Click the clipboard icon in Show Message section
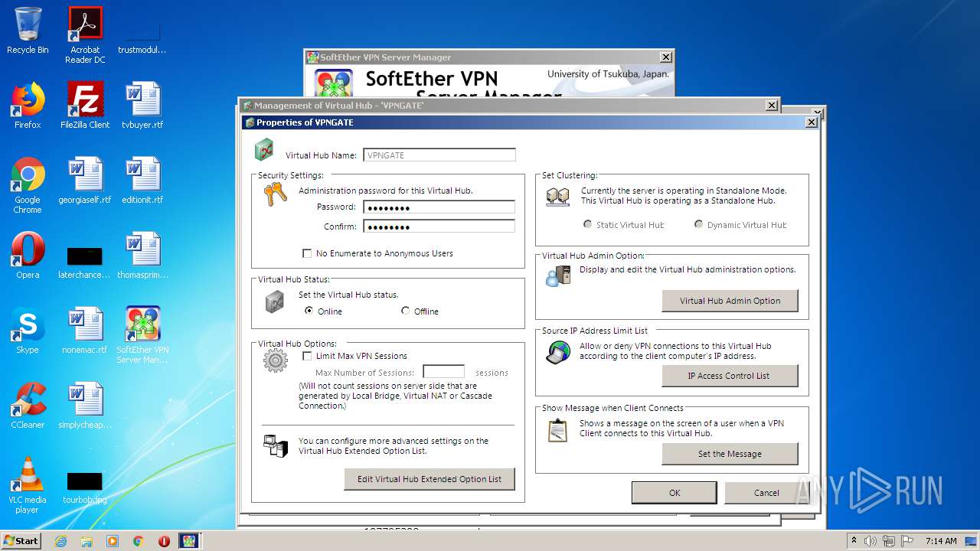Viewport: 980px width, 551px height. pos(557,430)
